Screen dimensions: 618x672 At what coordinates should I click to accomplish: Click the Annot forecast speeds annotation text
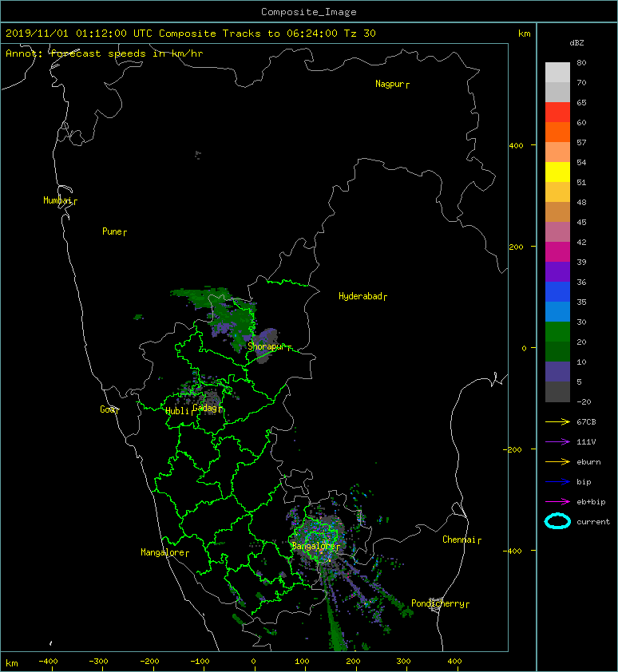(x=105, y=53)
